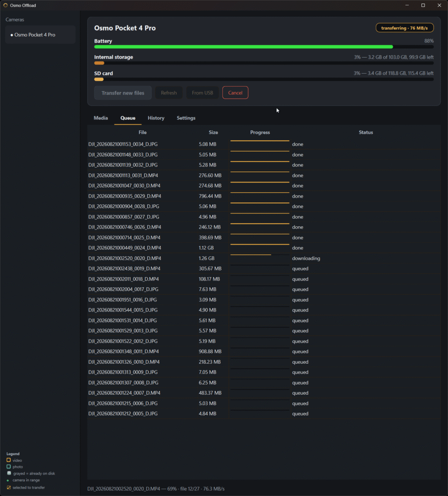Click the From USB button
The image size is (448, 496).
pyautogui.click(x=202, y=93)
